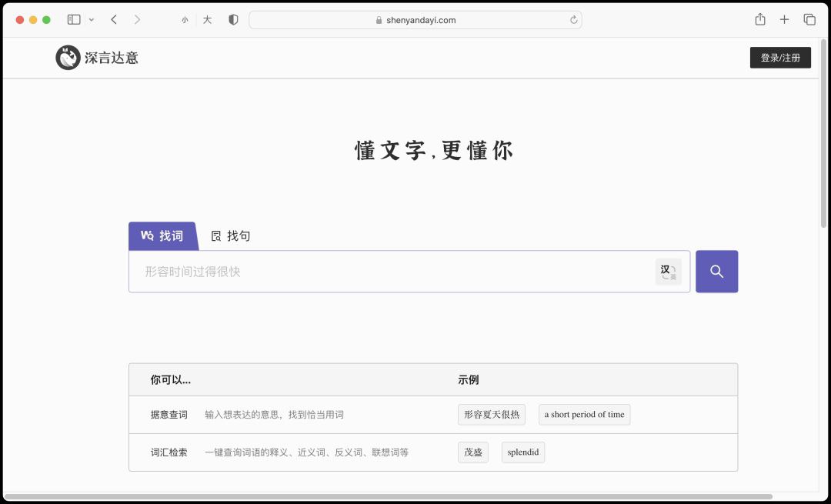Try the 形容夏天很热 example chip
The height and width of the screenshot is (504, 831).
[492, 414]
